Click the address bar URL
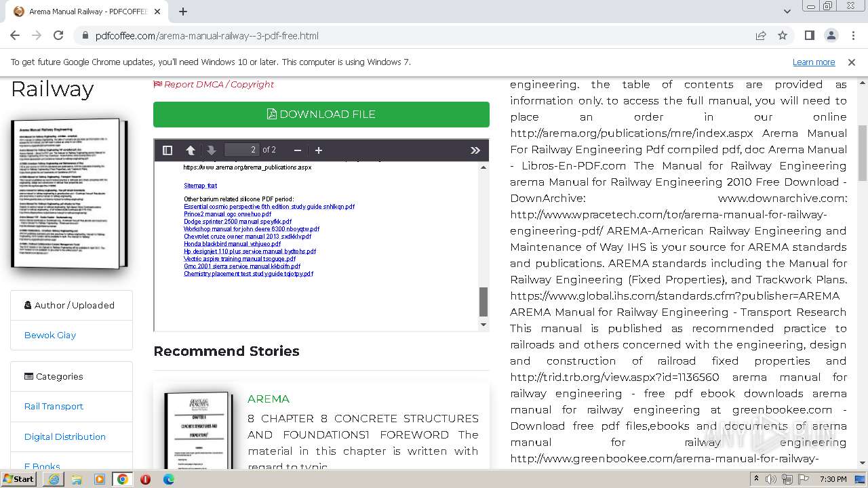 click(207, 36)
